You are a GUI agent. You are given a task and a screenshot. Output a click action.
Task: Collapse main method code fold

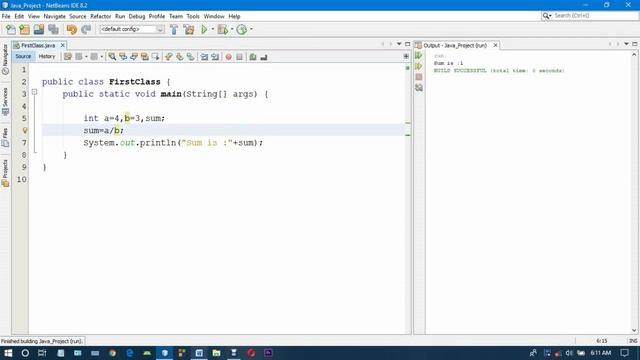pos(35,92)
